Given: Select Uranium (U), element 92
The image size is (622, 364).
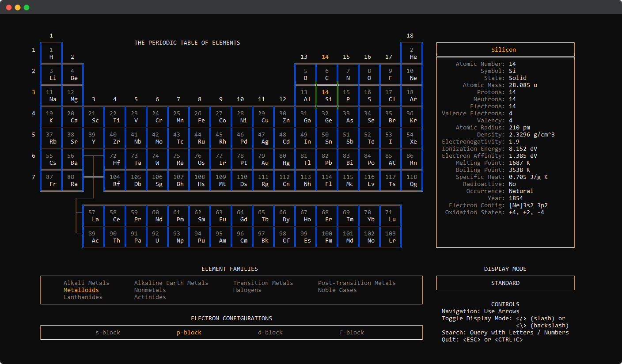Looking at the screenshot, I should pos(157,237).
